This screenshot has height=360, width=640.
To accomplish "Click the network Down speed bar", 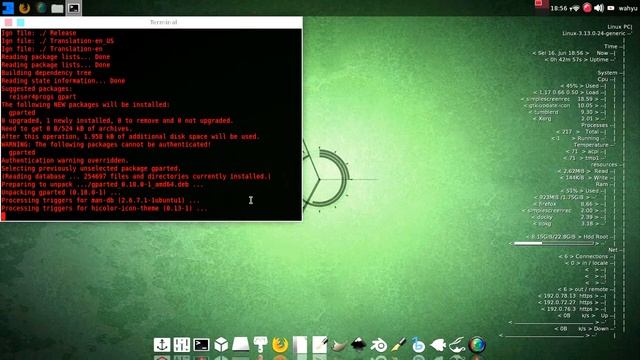I will (x=545, y=336).
